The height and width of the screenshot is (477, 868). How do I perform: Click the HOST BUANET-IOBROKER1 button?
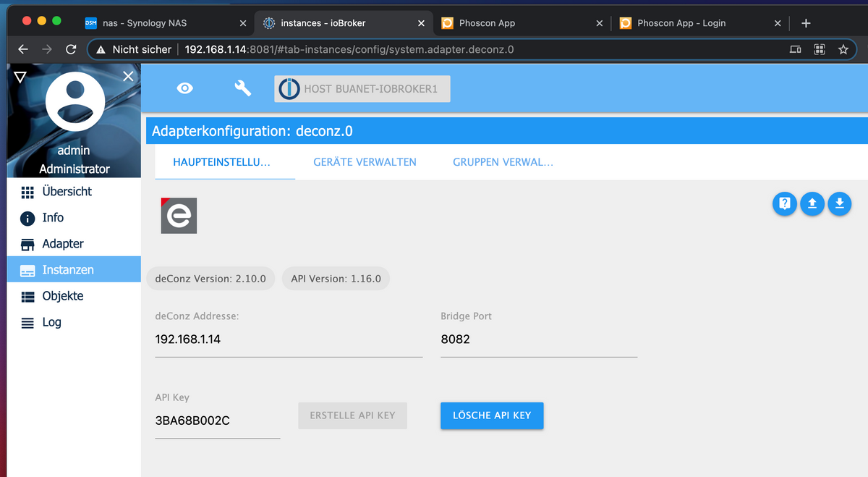(362, 88)
